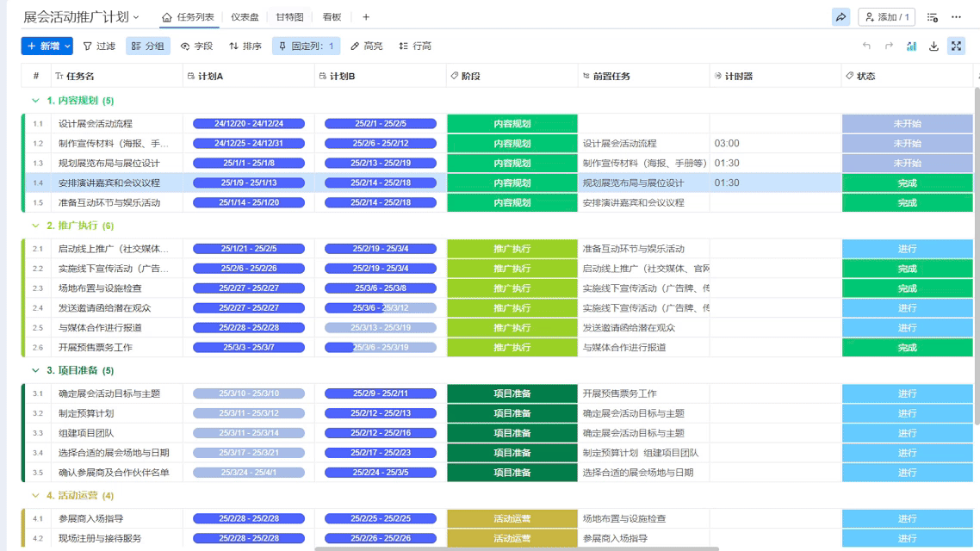This screenshot has height=551, width=980.
Task: Select the green 内容规划 stage tag
Action: click(514, 122)
